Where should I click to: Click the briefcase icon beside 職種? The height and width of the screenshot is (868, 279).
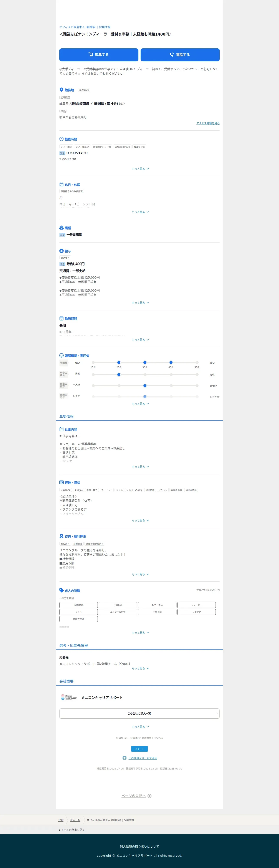(61, 227)
